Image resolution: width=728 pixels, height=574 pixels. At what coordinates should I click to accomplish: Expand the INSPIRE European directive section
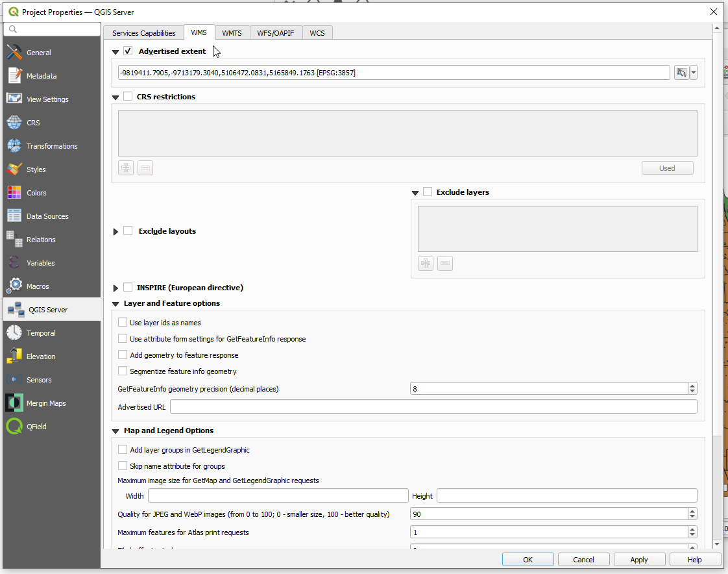[x=116, y=288]
